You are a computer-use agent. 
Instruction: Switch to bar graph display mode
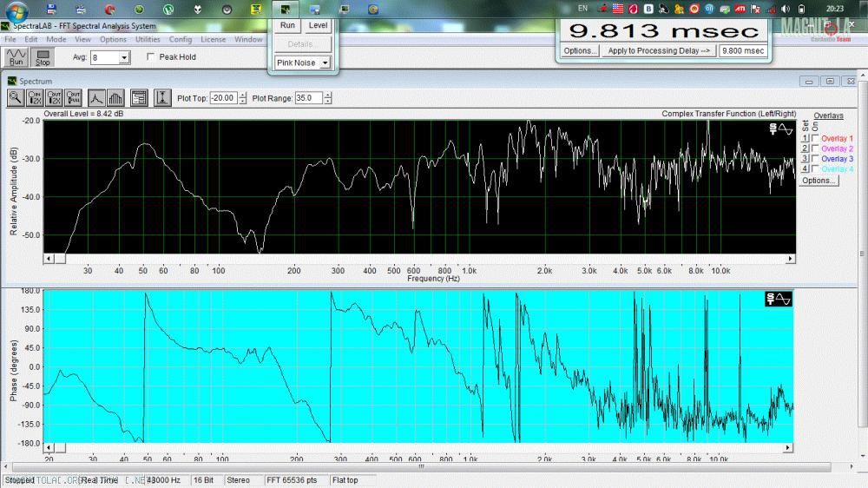[x=115, y=98]
